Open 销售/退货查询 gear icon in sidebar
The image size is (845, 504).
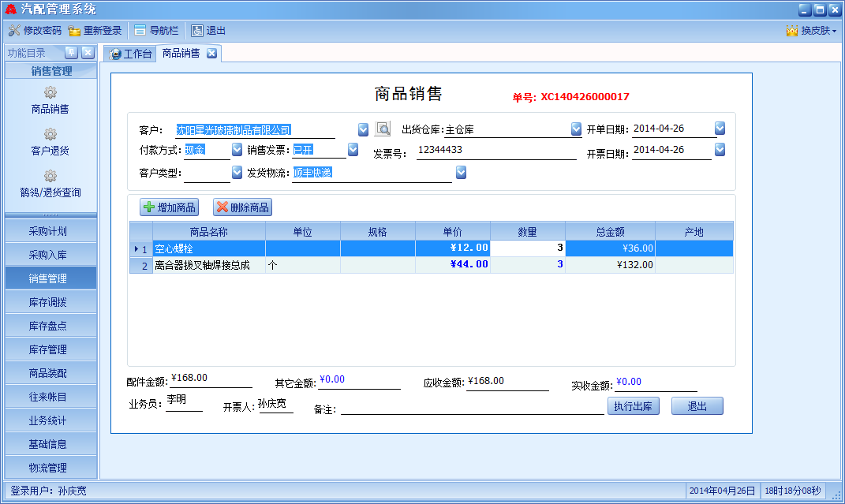pos(50,177)
